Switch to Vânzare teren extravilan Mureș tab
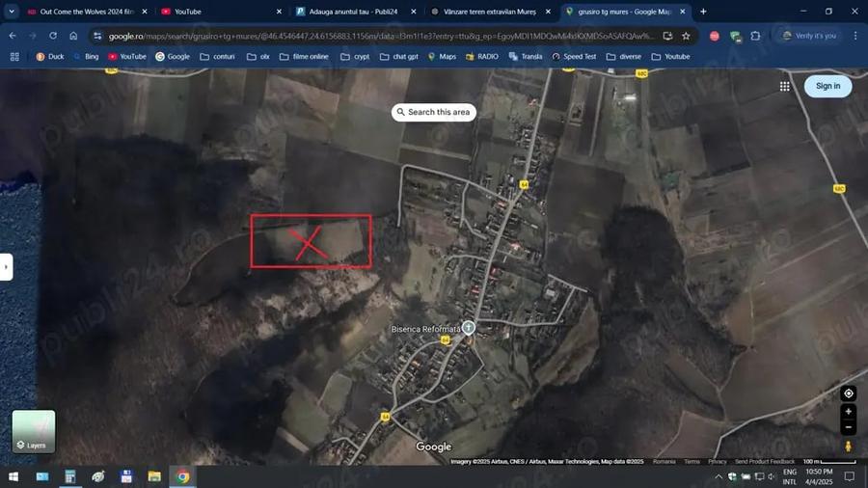This screenshot has width=868, height=488. pos(491,11)
